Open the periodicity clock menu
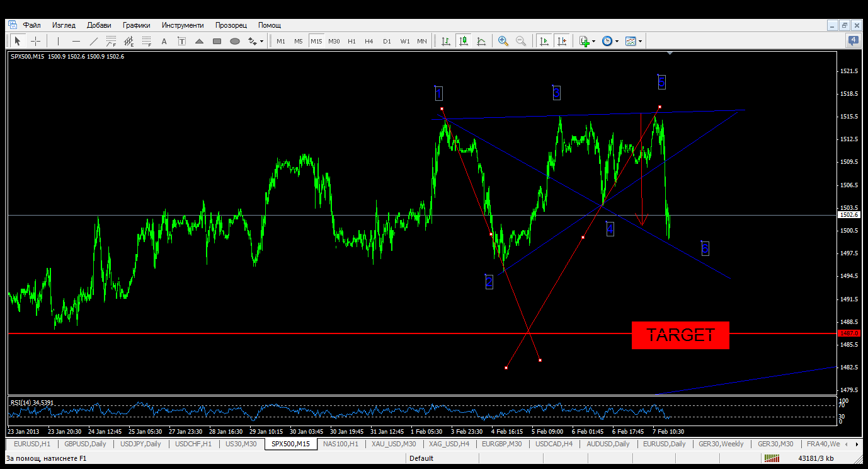This screenshot has height=469, width=868. [607, 41]
